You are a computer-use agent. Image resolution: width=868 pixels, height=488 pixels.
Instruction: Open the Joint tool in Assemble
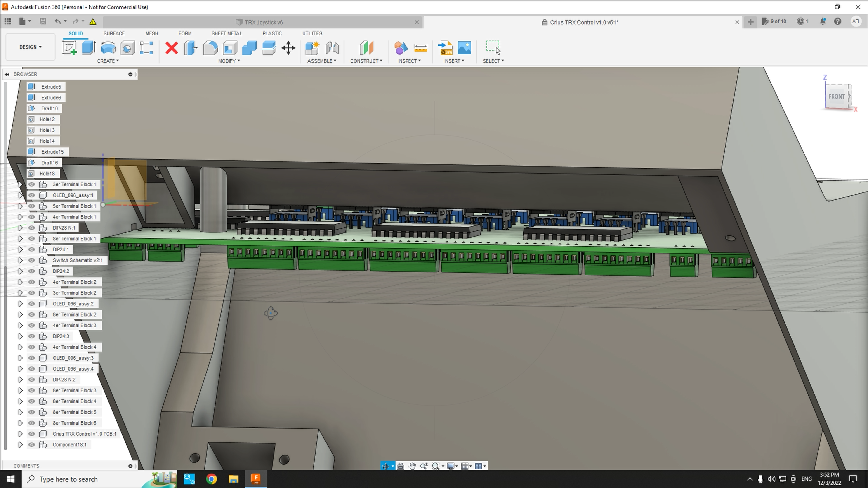(332, 48)
